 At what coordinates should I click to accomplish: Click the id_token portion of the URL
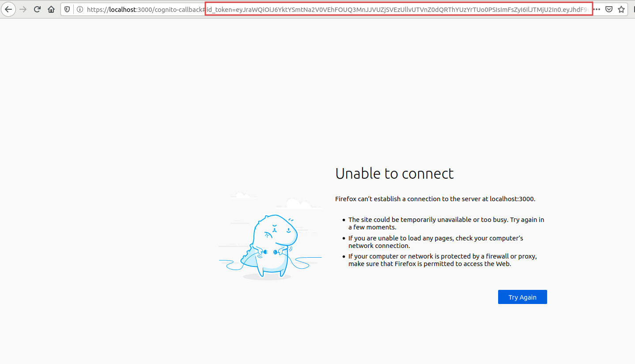397,9
